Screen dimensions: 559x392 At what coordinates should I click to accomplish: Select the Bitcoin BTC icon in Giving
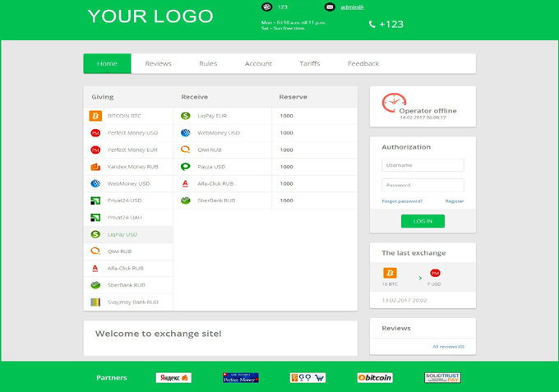point(95,116)
